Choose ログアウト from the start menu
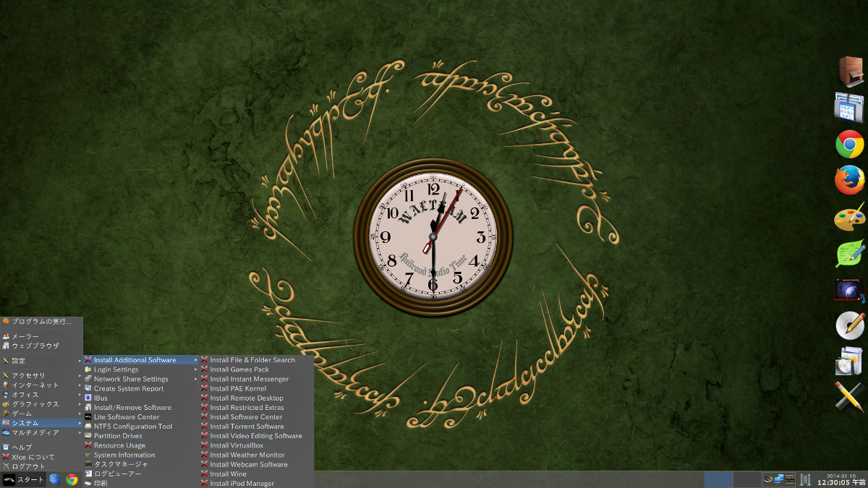 tap(41, 466)
